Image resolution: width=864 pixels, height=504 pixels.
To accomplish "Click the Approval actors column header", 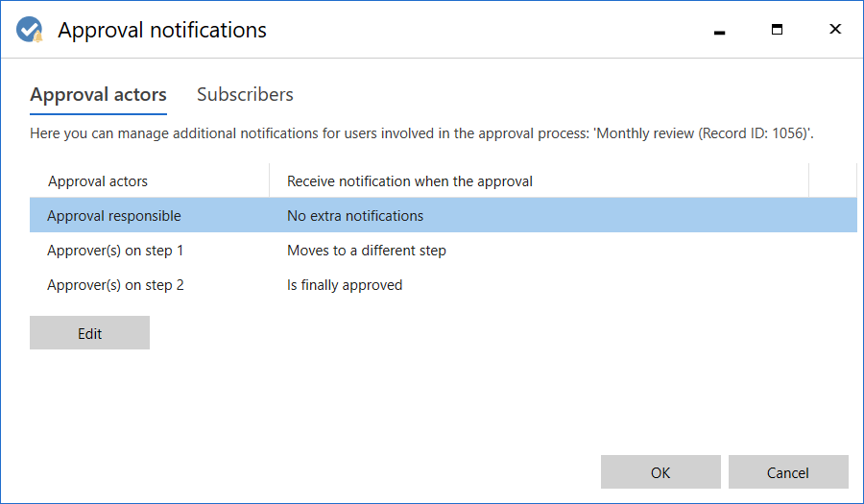I will pyautogui.click(x=150, y=180).
